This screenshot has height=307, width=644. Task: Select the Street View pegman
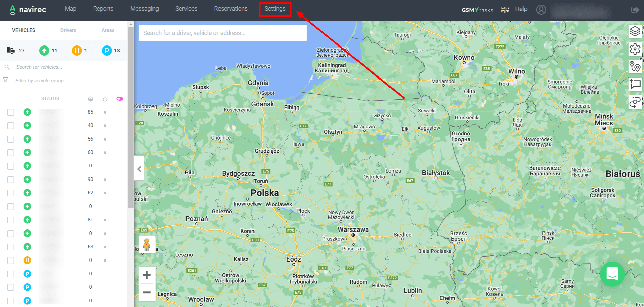(147, 244)
